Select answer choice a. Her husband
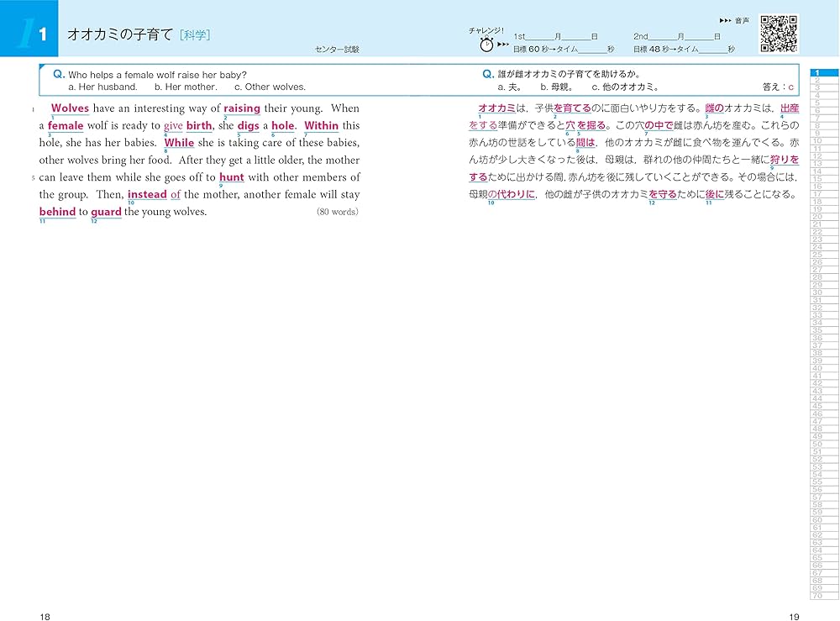The width and height of the screenshot is (840, 621). [103, 87]
